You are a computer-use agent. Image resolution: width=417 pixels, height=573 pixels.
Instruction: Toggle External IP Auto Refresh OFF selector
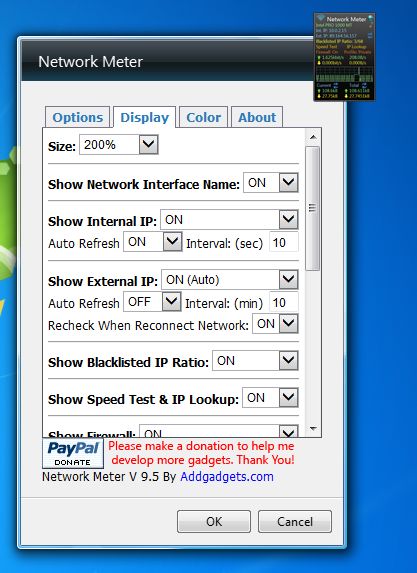point(152,302)
